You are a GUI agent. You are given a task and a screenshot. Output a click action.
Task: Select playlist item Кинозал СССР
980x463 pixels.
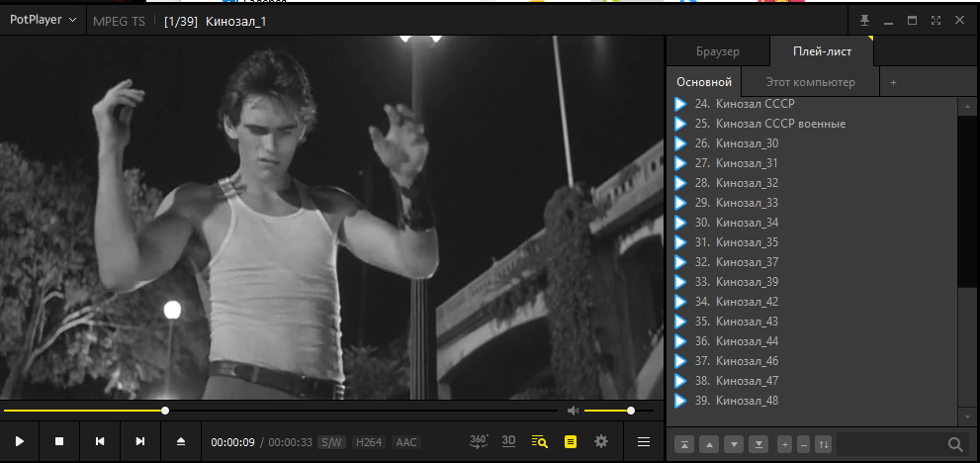813,104
